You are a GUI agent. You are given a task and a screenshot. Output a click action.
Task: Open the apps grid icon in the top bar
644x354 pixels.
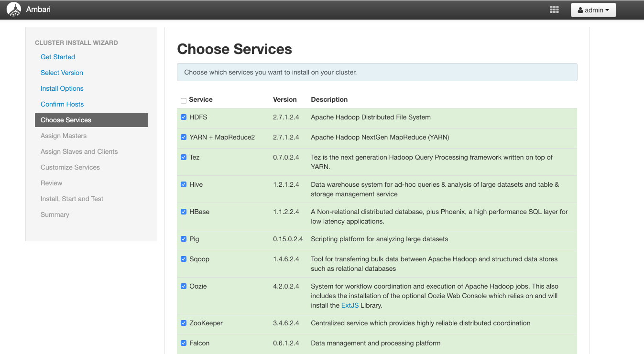tap(554, 9)
